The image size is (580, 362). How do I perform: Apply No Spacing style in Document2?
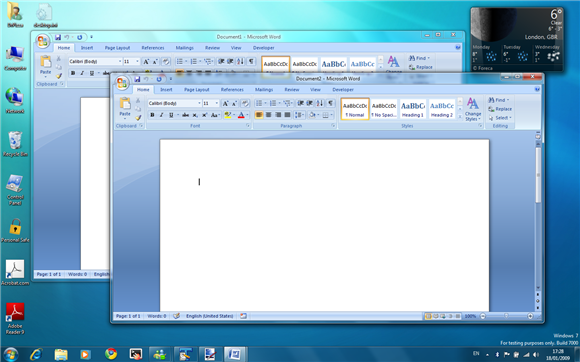(384, 109)
